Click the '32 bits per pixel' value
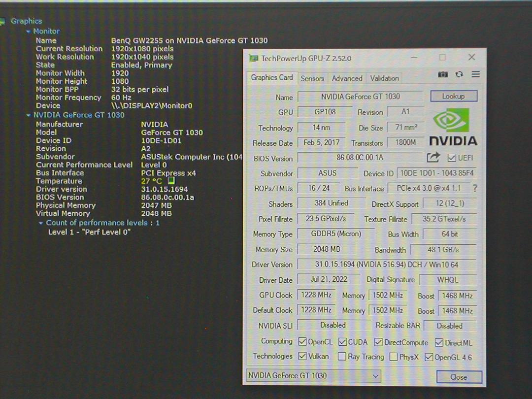This screenshot has height=399, width=532. (140, 90)
